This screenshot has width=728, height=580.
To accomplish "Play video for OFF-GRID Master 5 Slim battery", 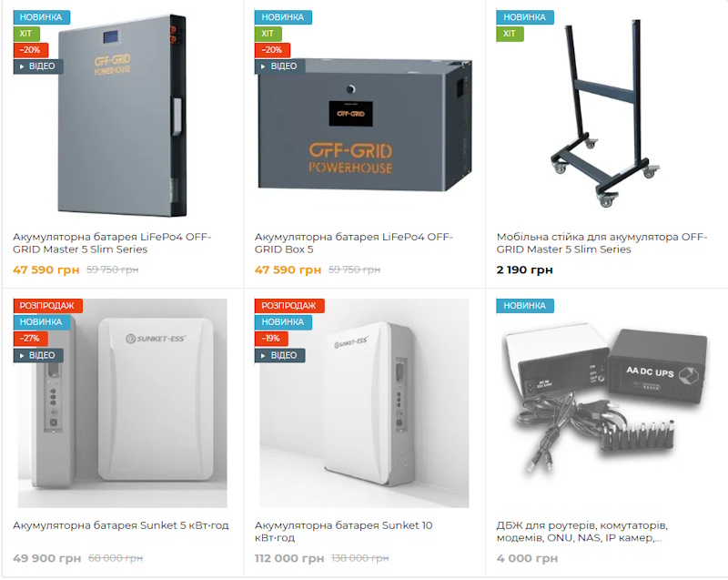I will tap(38, 66).
